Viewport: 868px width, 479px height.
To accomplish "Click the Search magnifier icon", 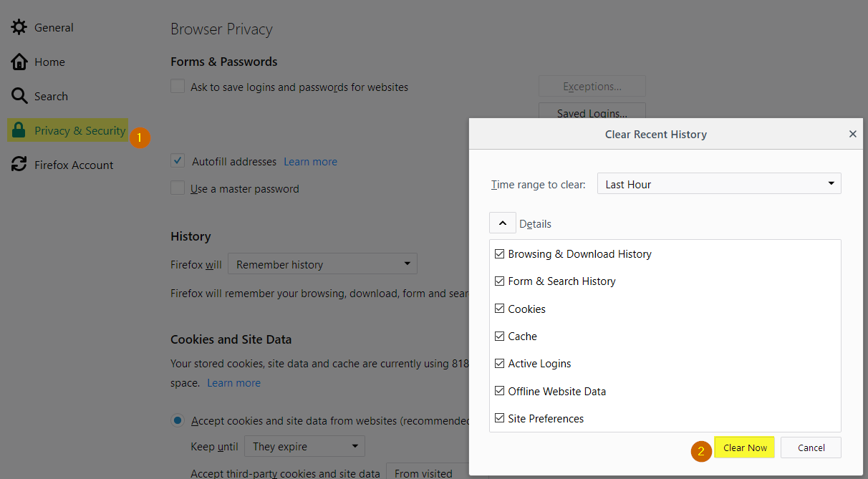I will 19,96.
